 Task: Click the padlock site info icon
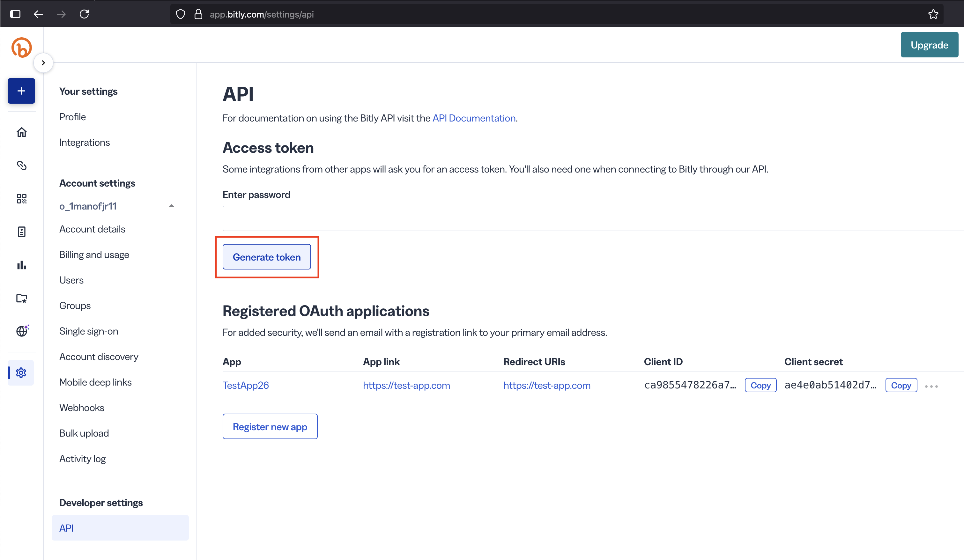pos(198,14)
